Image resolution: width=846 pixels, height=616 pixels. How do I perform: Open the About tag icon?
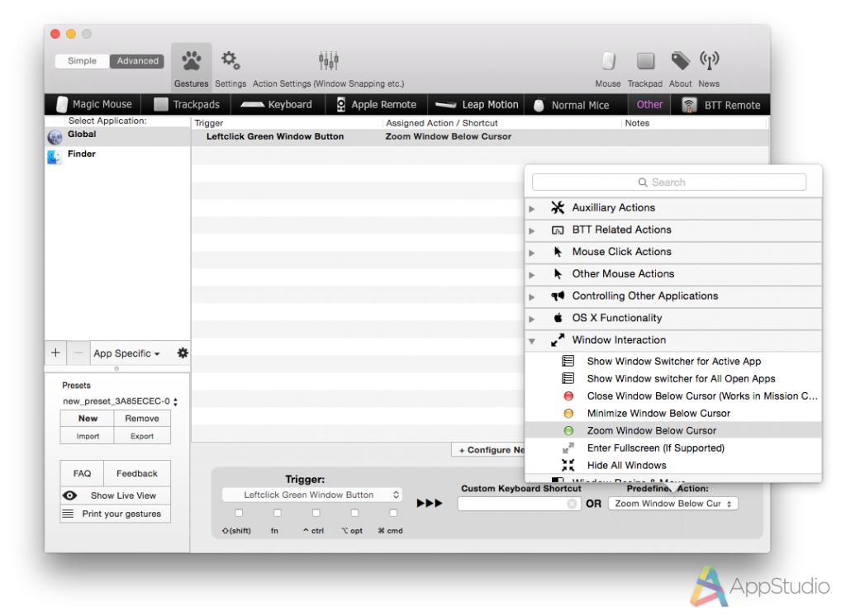[x=680, y=62]
